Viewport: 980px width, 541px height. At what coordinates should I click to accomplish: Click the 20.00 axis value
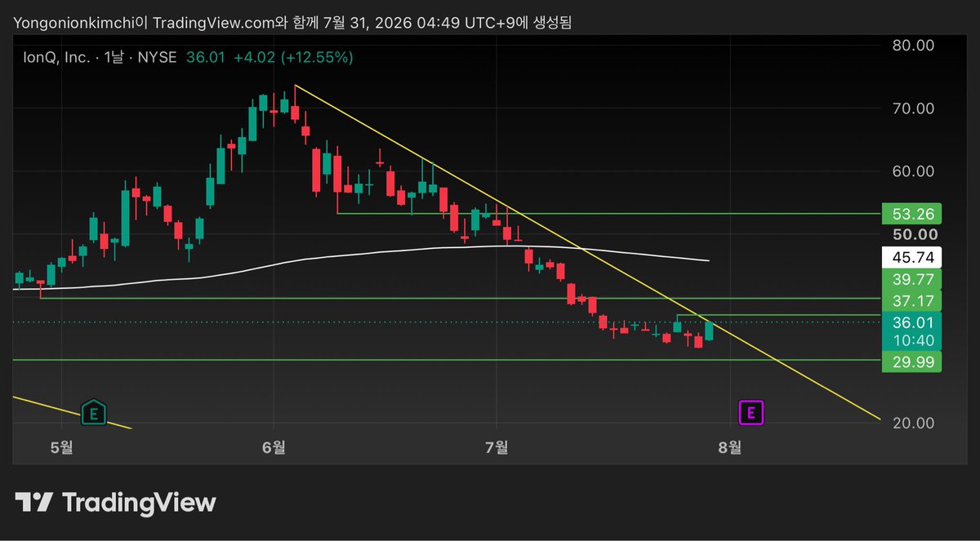point(913,423)
